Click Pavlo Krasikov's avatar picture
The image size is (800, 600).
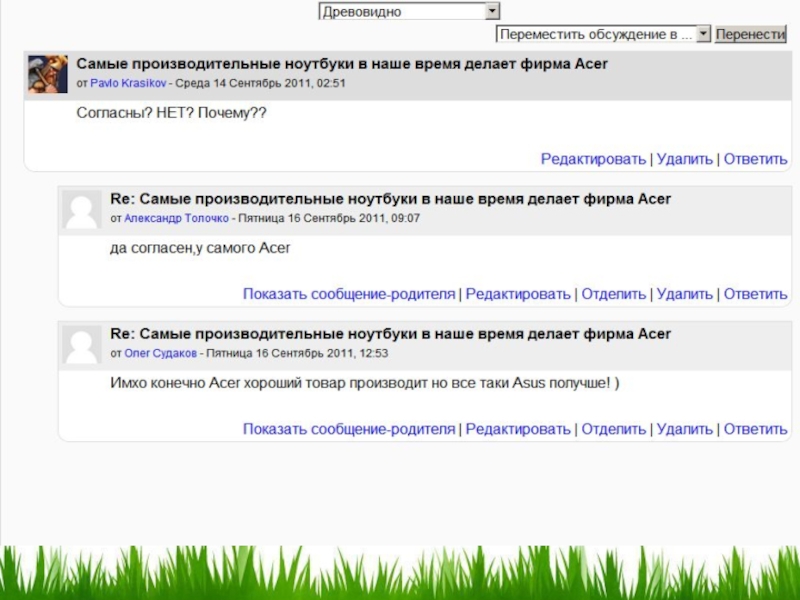coord(47,74)
